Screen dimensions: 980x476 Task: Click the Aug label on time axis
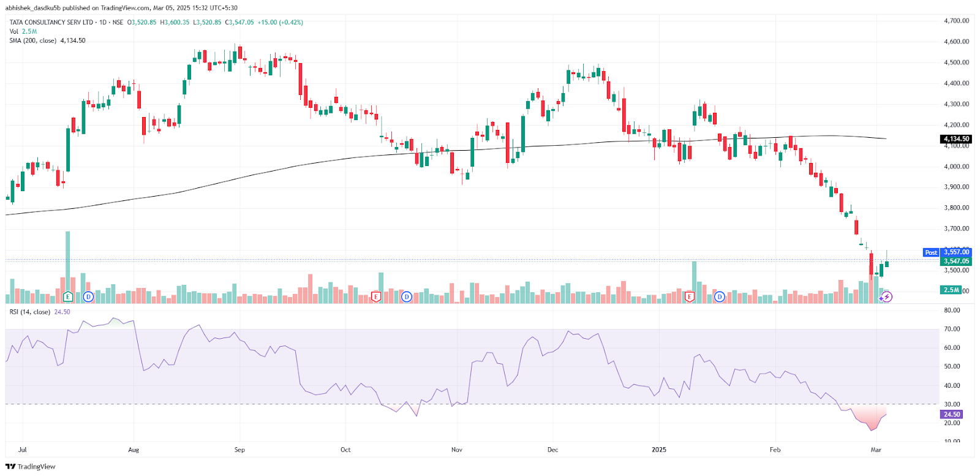[x=134, y=450]
